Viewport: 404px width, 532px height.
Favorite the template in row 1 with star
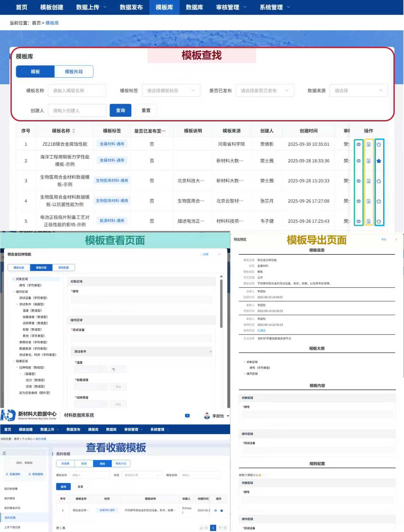pos(379,144)
